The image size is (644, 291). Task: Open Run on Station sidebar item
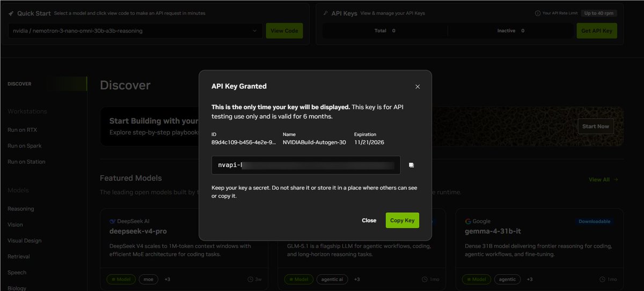click(26, 161)
